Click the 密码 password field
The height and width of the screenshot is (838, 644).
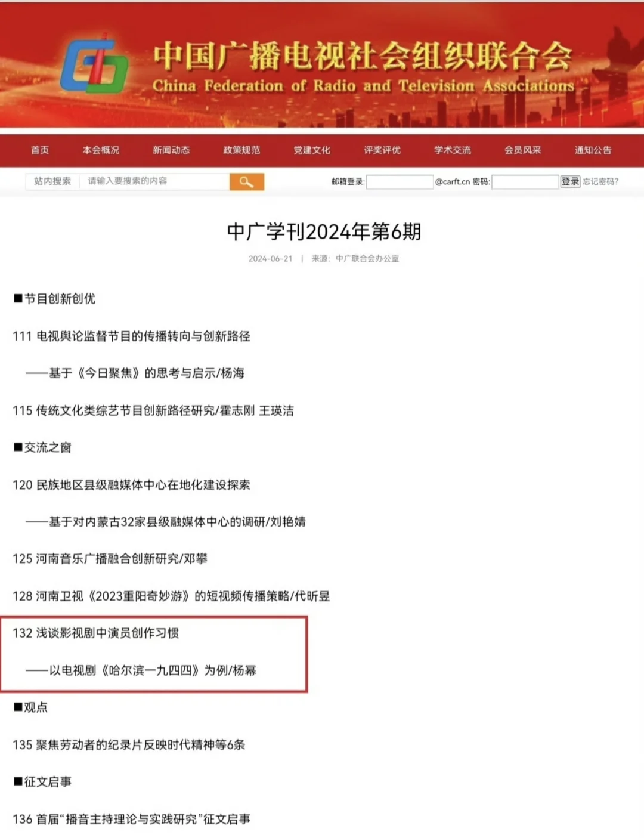click(x=525, y=182)
